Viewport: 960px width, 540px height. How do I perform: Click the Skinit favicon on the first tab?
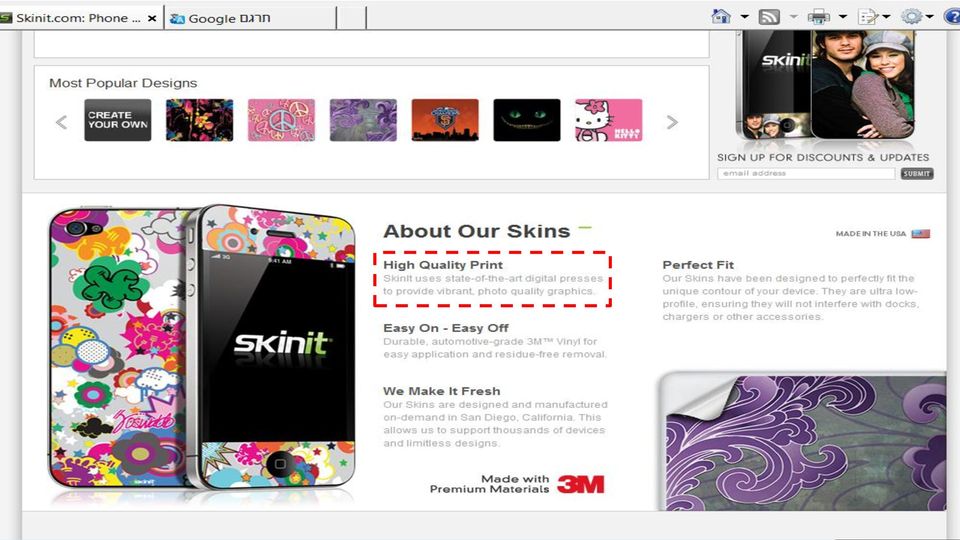6,18
